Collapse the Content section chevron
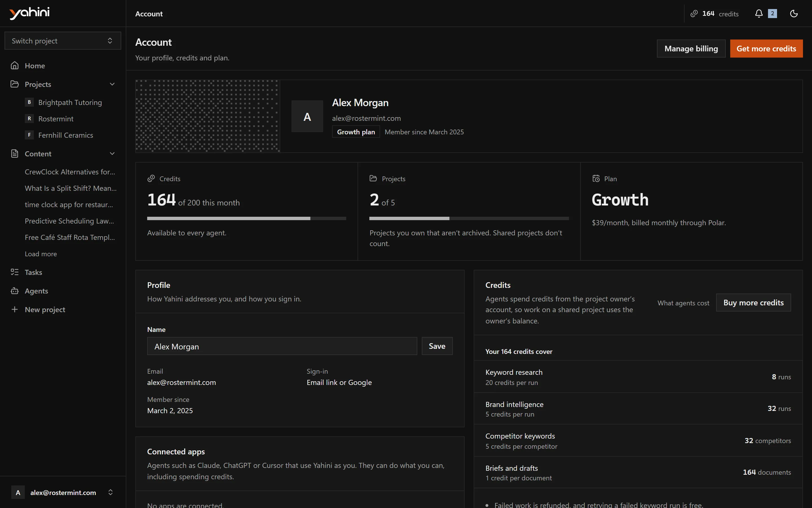The image size is (812, 508). click(112, 154)
